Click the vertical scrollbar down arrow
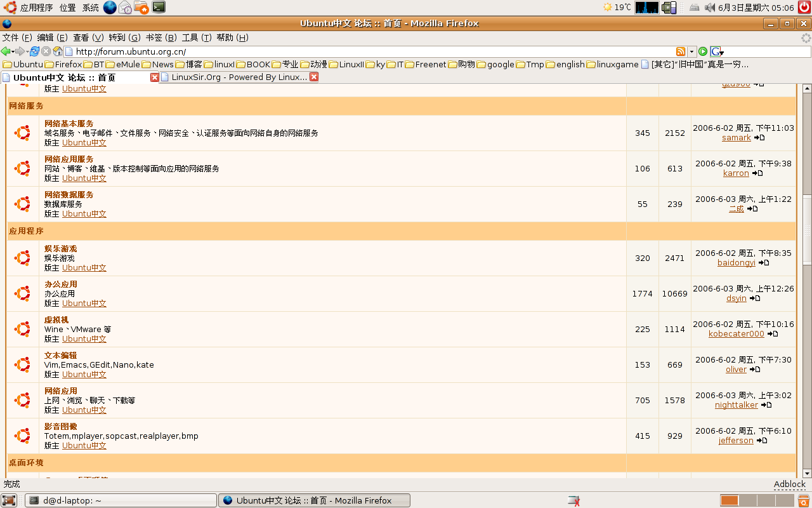812x508 pixels. point(807,473)
